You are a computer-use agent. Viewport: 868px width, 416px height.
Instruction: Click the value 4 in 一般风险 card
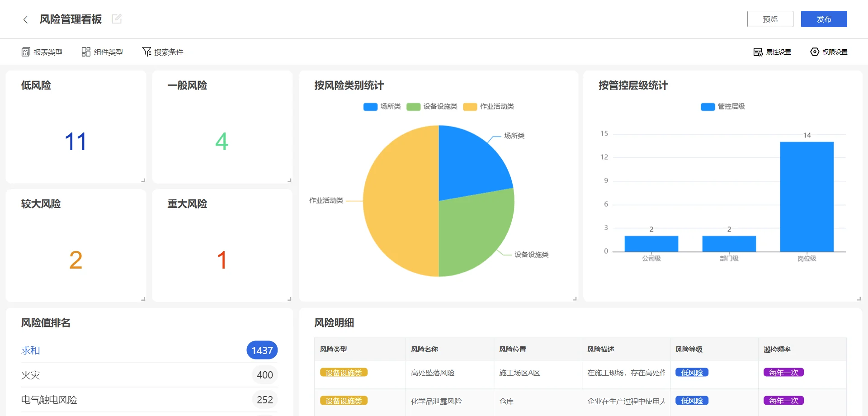point(222,142)
